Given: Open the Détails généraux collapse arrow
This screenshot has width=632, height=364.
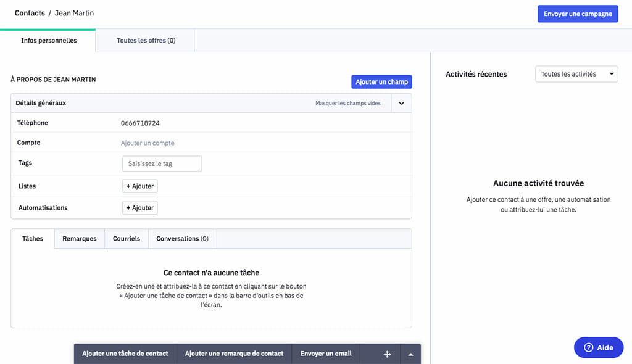Looking at the screenshot, I should pyautogui.click(x=401, y=102).
